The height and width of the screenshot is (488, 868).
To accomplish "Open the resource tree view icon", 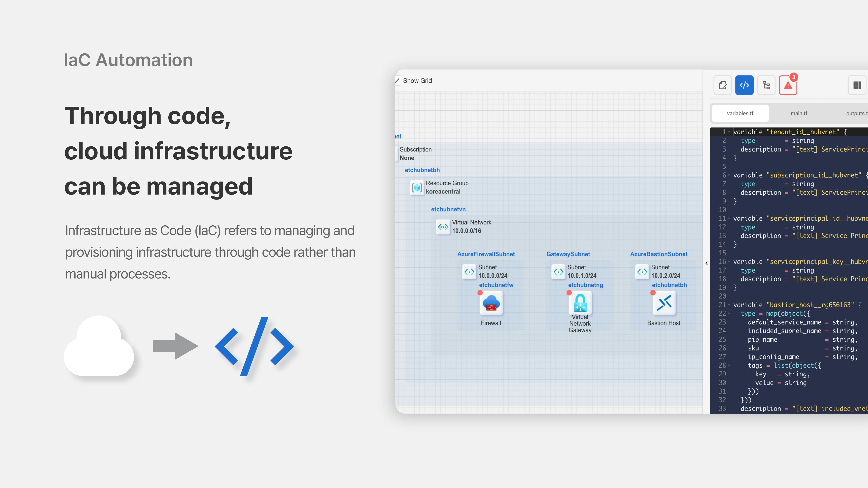I will (766, 85).
